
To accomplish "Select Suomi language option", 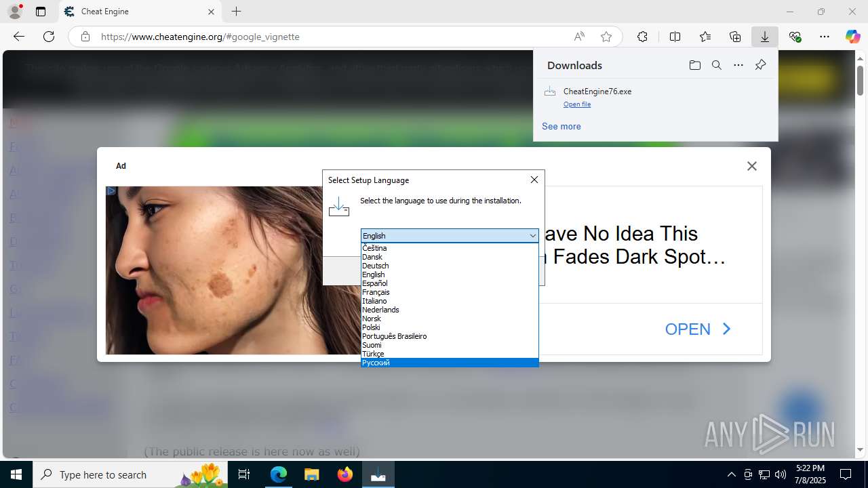I will tap(450, 345).
